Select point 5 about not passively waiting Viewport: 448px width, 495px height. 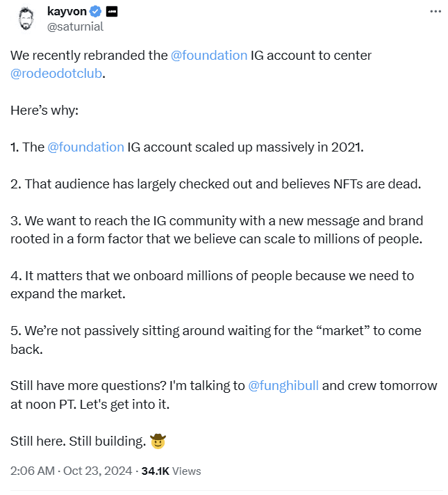[x=216, y=340]
